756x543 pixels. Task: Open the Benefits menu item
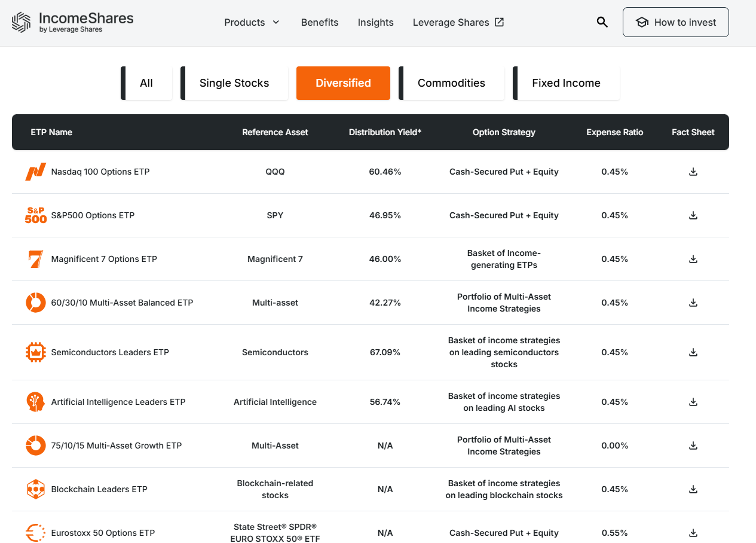click(x=320, y=22)
